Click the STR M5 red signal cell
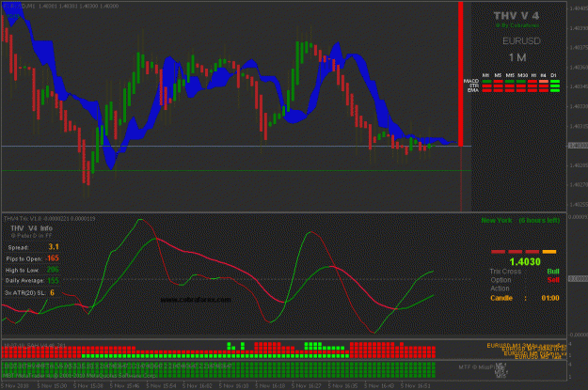This screenshot has height=390, width=588. (x=498, y=86)
